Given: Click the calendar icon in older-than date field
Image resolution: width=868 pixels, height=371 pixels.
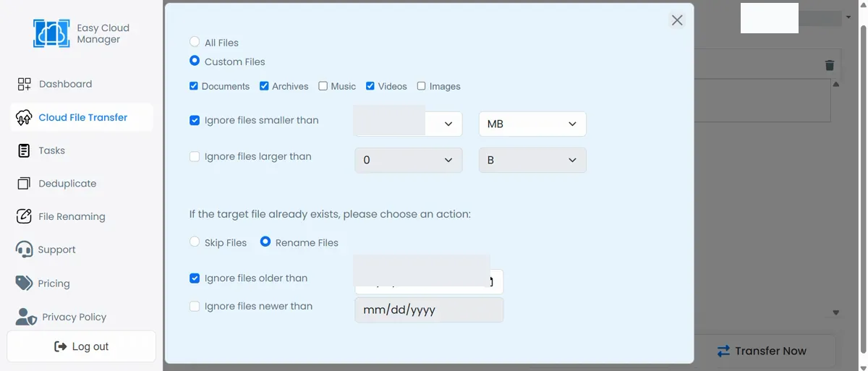Looking at the screenshot, I should point(492,282).
